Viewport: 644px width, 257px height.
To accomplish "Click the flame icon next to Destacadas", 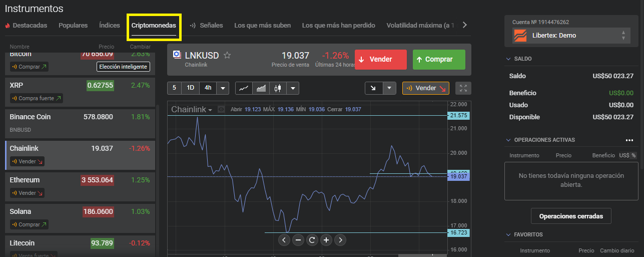I will 8,26.
